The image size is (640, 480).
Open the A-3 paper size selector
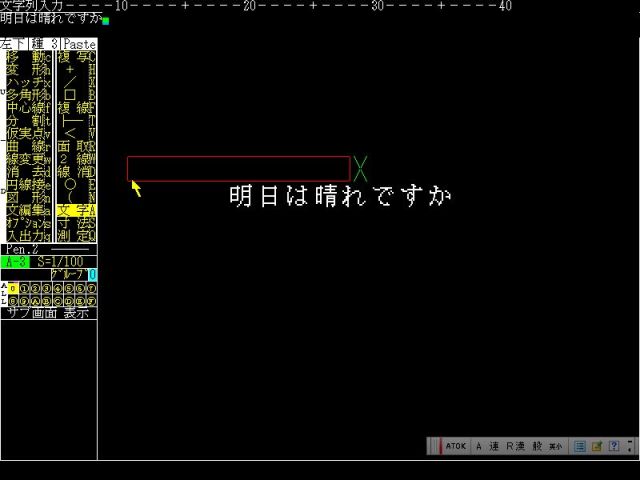[14, 261]
